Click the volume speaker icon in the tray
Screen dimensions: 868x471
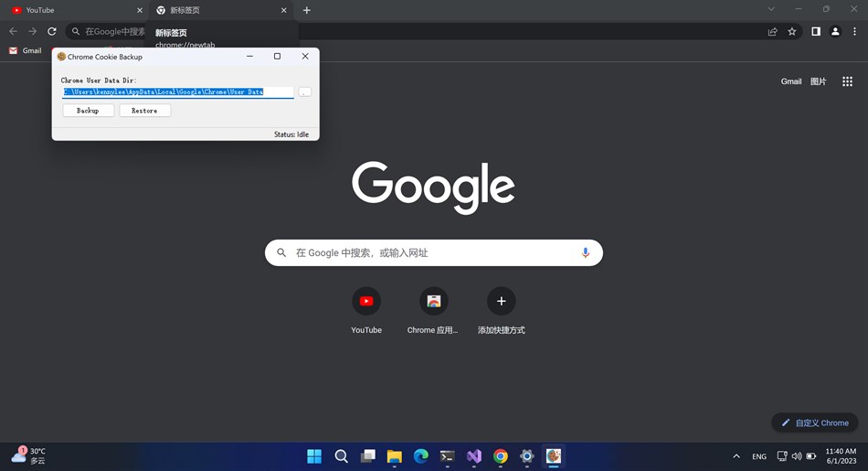tap(797, 456)
